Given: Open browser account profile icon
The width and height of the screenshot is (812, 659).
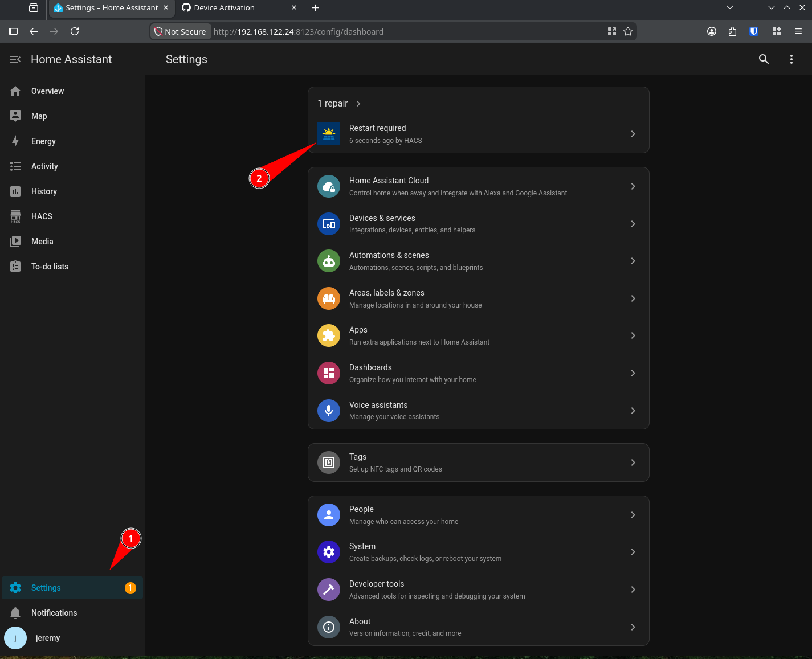Looking at the screenshot, I should 712,31.
